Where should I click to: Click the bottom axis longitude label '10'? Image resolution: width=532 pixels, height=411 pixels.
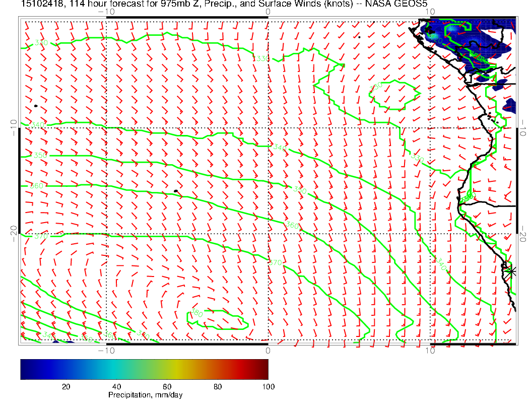click(430, 350)
